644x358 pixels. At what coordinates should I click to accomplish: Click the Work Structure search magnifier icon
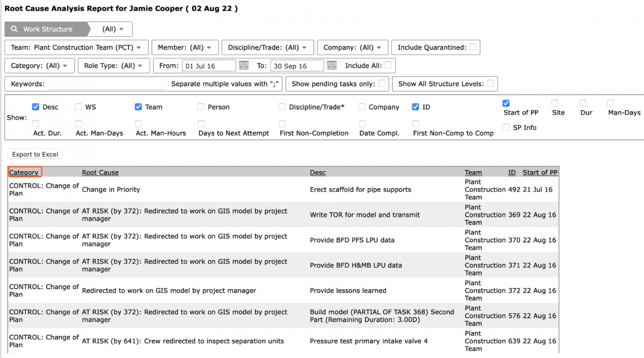14,29
